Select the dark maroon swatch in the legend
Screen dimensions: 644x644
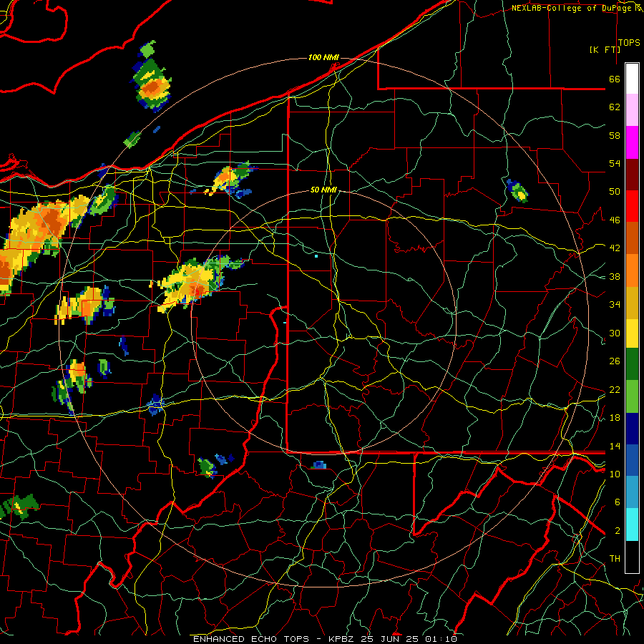point(632,175)
